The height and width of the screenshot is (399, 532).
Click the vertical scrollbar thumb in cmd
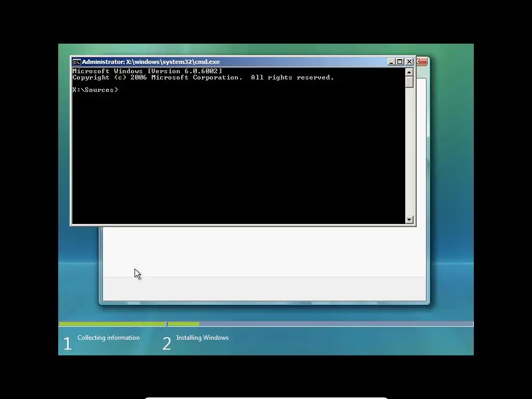click(409, 82)
